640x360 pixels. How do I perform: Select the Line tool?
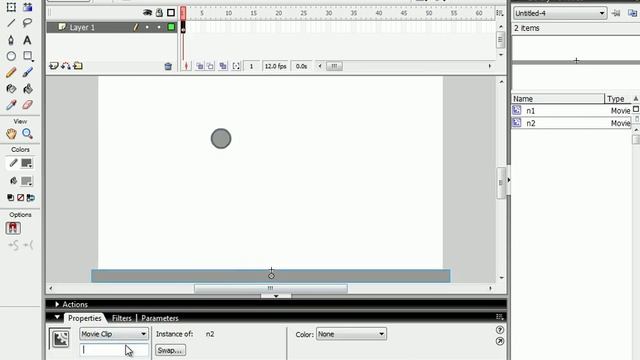tap(11, 23)
